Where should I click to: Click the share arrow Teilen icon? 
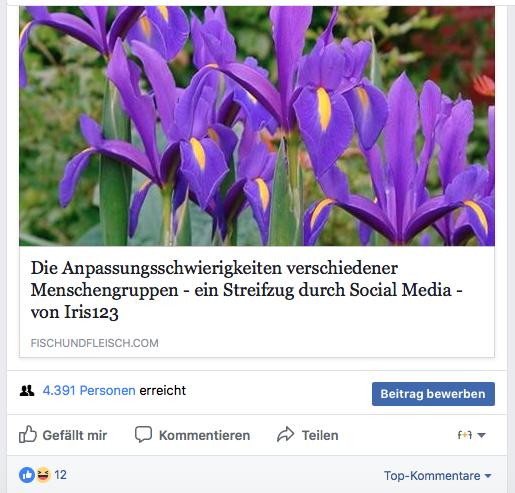286,434
